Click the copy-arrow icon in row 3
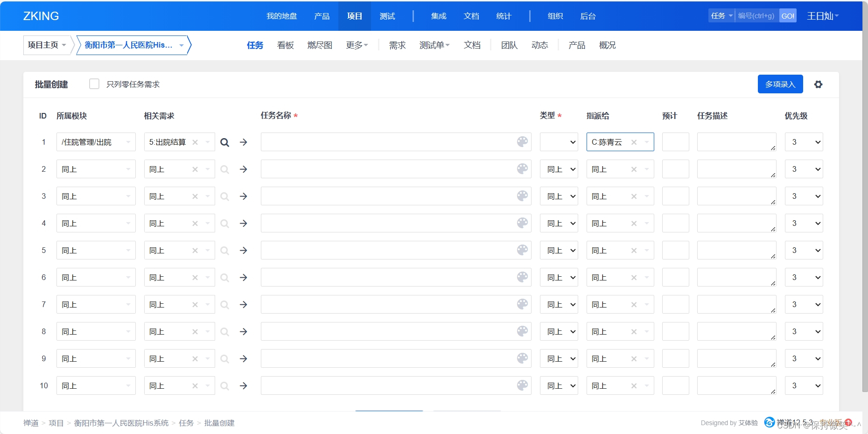 pyautogui.click(x=244, y=196)
